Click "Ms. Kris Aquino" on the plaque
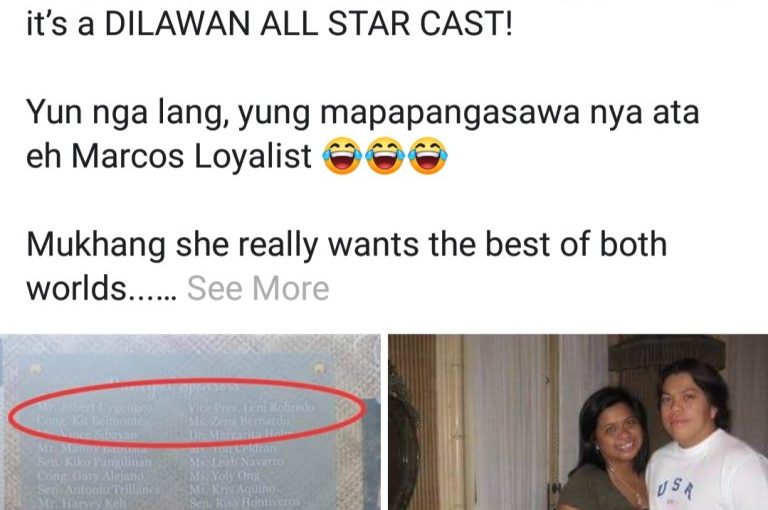This screenshot has height=510, width=768. point(233,488)
